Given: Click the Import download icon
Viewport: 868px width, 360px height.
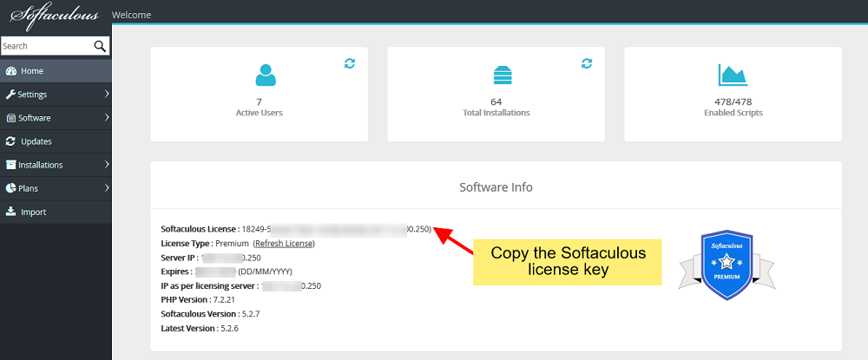Looking at the screenshot, I should pyautogui.click(x=10, y=212).
